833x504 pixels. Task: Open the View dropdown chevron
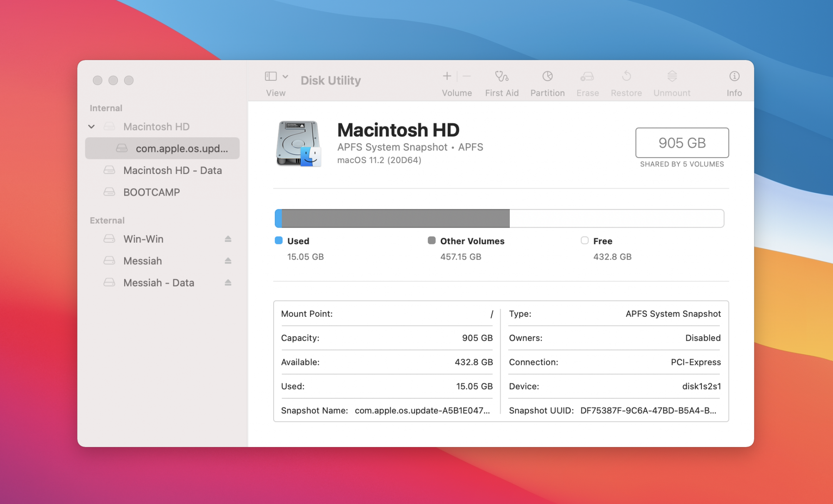285,77
